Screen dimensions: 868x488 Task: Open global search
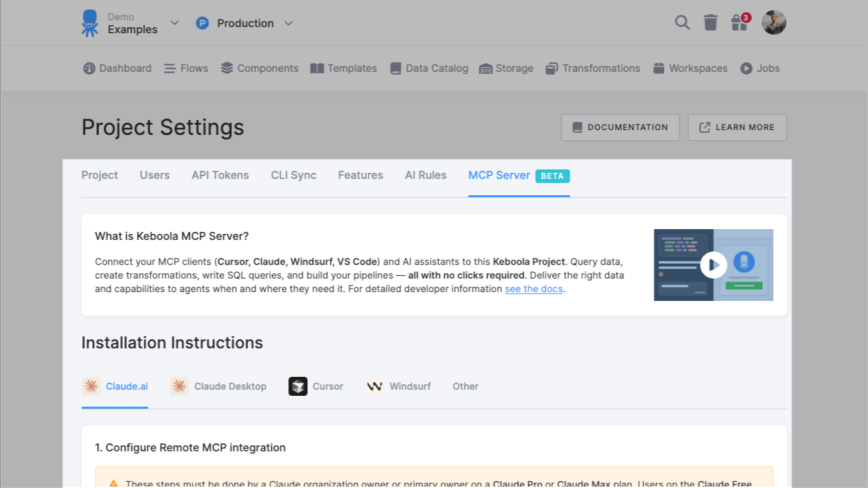click(x=682, y=22)
